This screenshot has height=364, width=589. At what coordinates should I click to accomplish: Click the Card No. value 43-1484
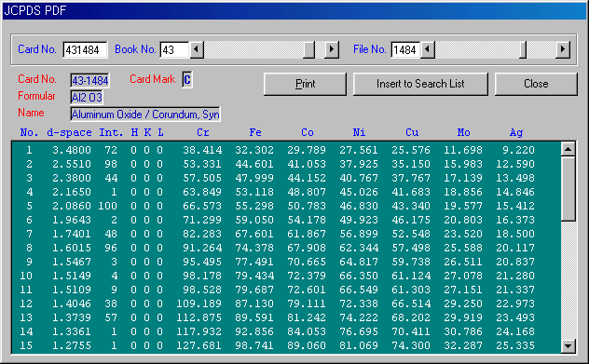pyautogui.click(x=89, y=80)
